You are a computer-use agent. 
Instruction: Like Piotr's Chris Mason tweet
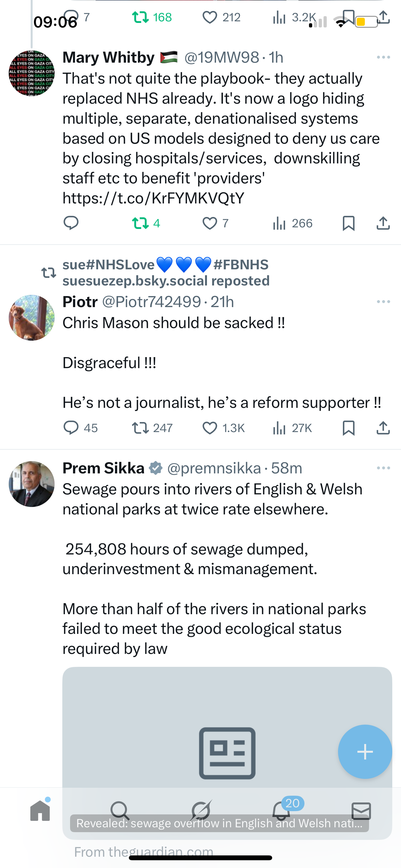click(x=210, y=428)
